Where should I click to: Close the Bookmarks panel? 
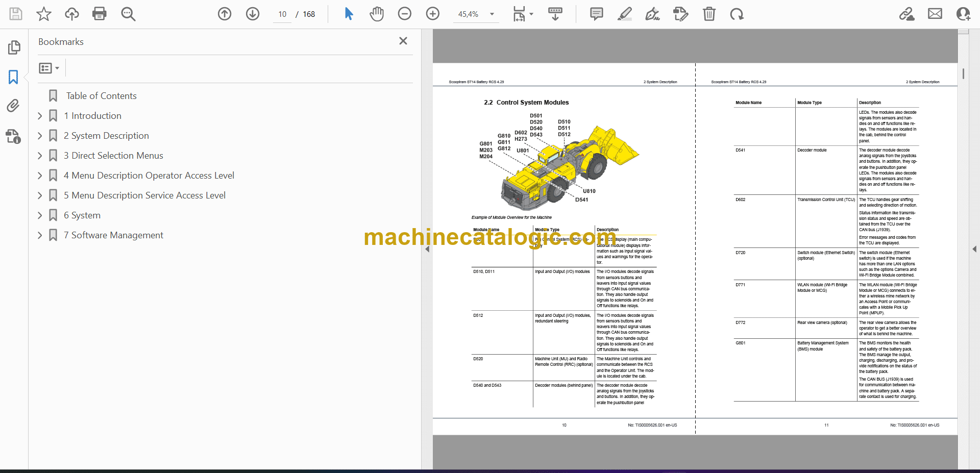(x=403, y=41)
